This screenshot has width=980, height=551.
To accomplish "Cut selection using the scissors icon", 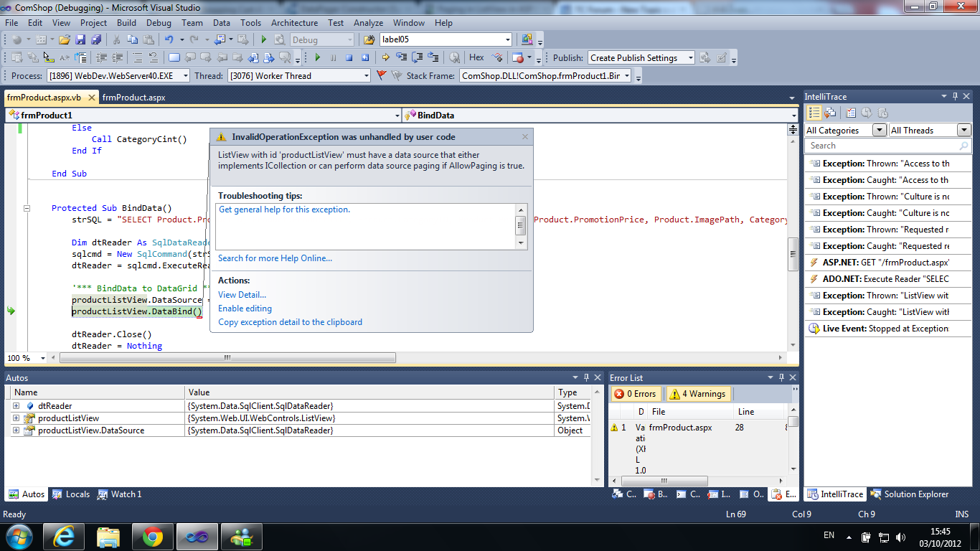I will click(x=116, y=40).
